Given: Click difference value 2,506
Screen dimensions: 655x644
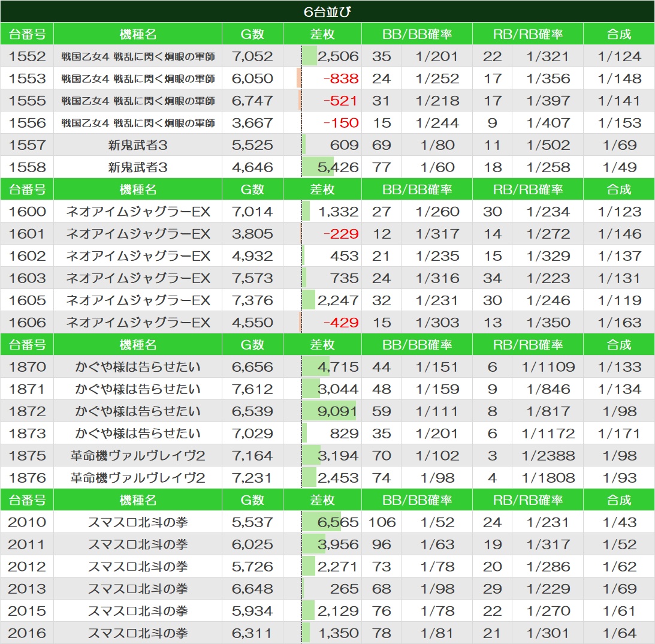Looking at the screenshot, I should tap(337, 56).
